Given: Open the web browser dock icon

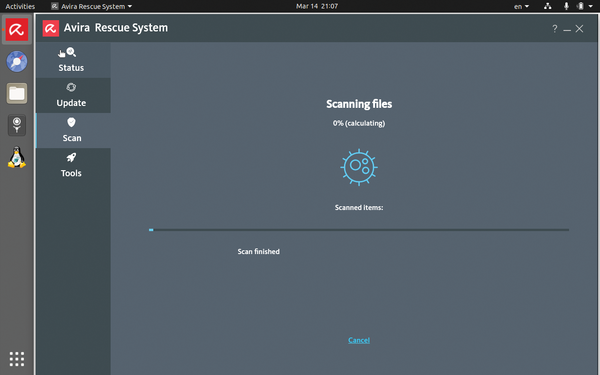Looking at the screenshot, I should pos(17,62).
